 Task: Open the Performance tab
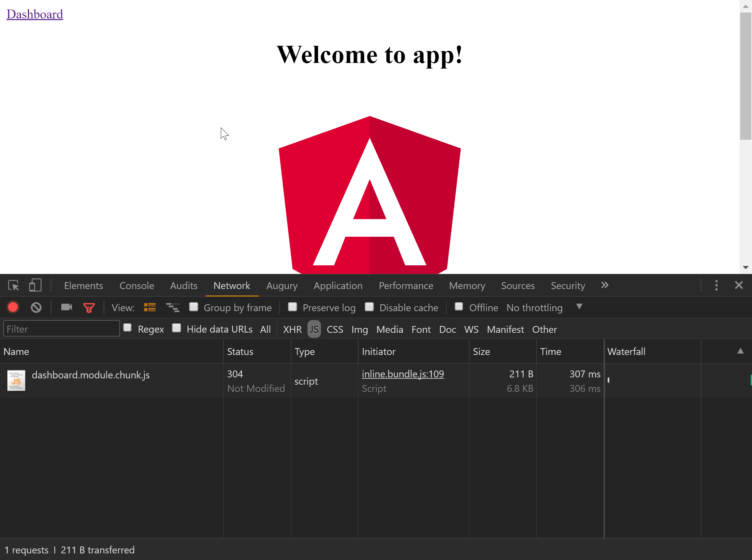click(406, 286)
